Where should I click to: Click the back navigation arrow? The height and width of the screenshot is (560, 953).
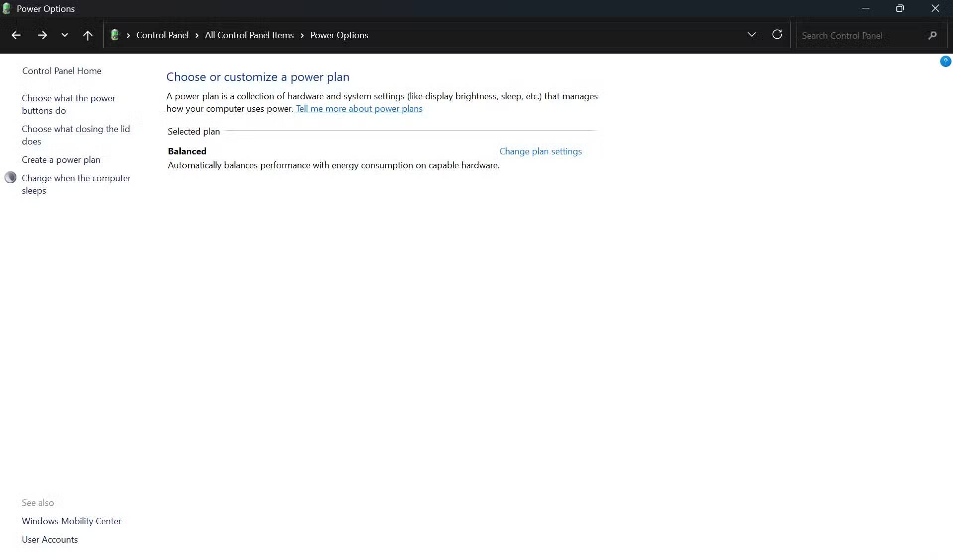tap(16, 35)
